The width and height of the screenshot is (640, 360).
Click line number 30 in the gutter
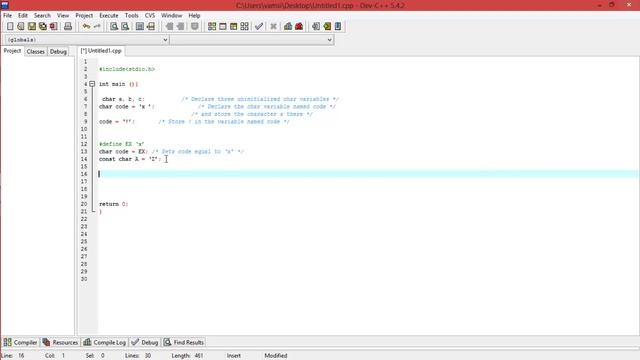pos(84,279)
